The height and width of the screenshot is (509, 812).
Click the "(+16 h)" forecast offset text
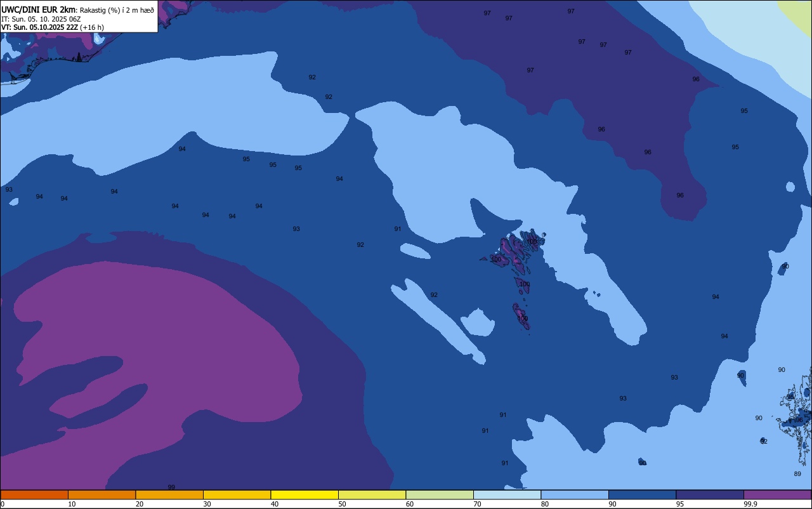(92, 27)
